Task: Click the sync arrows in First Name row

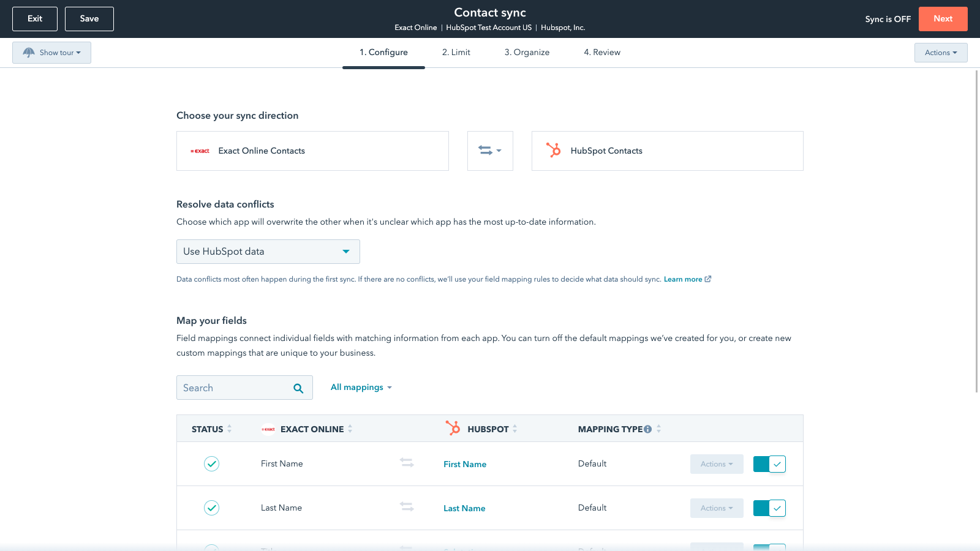Action: (x=407, y=463)
